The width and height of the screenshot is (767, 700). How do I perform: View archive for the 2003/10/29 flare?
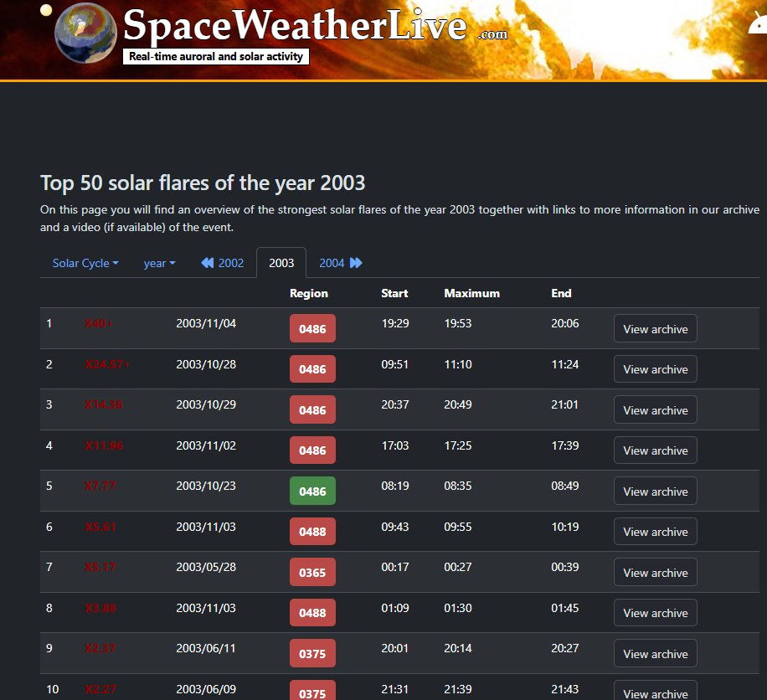[x=656, y=409]
